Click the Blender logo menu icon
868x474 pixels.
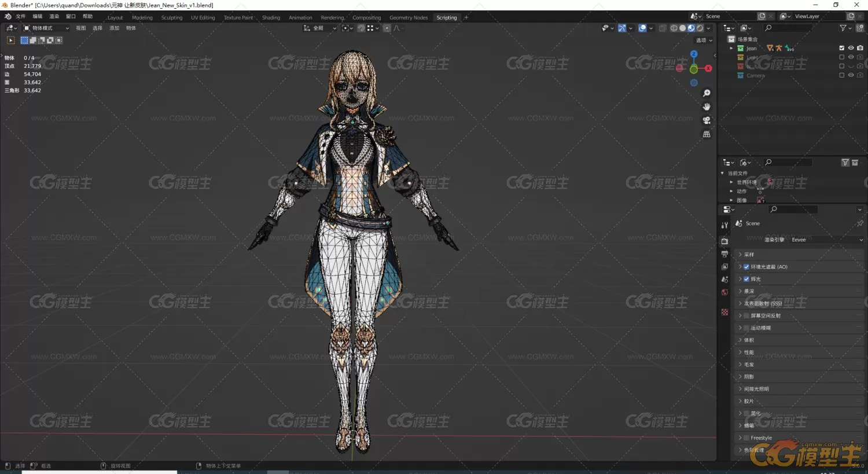8,16
